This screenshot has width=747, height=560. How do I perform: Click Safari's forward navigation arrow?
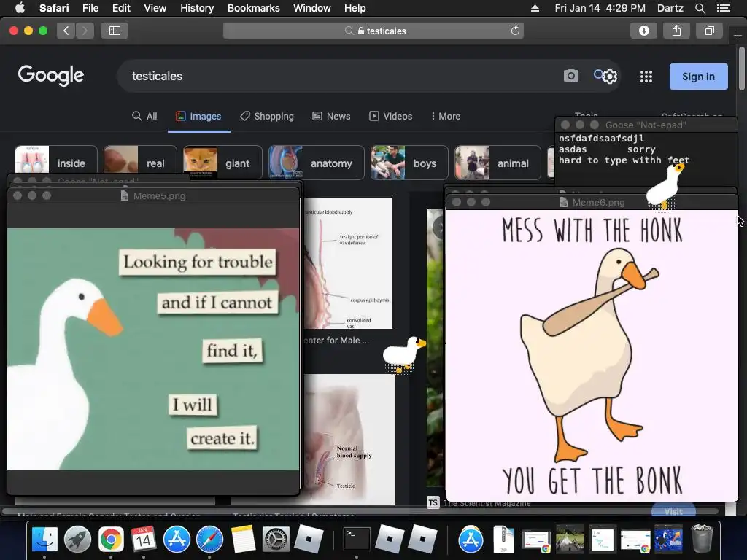click(x=85, y=31)
